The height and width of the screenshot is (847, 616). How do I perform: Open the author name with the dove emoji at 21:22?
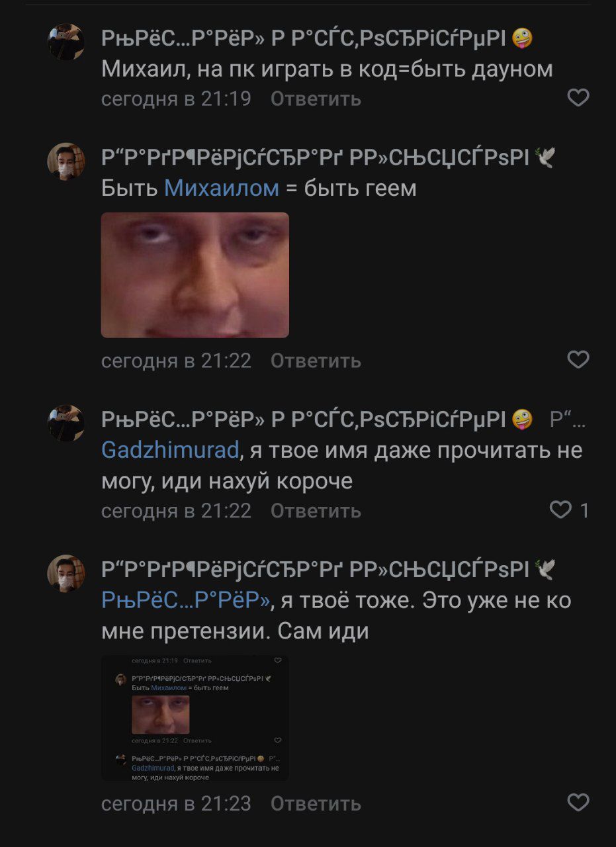[x=315, y=157]
